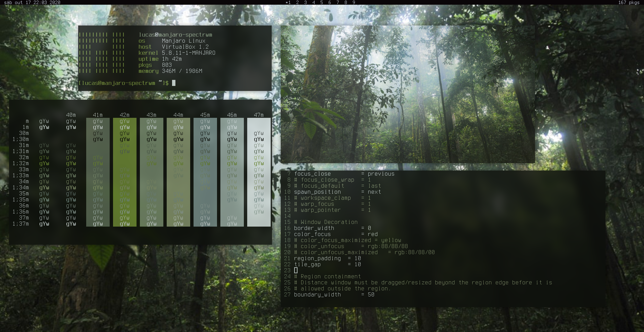Click line 11 '# workspace_clamp'
Image resolution: width=644 pixels, height=332 pixels.
pyautogui.click(x=322, y=198)
